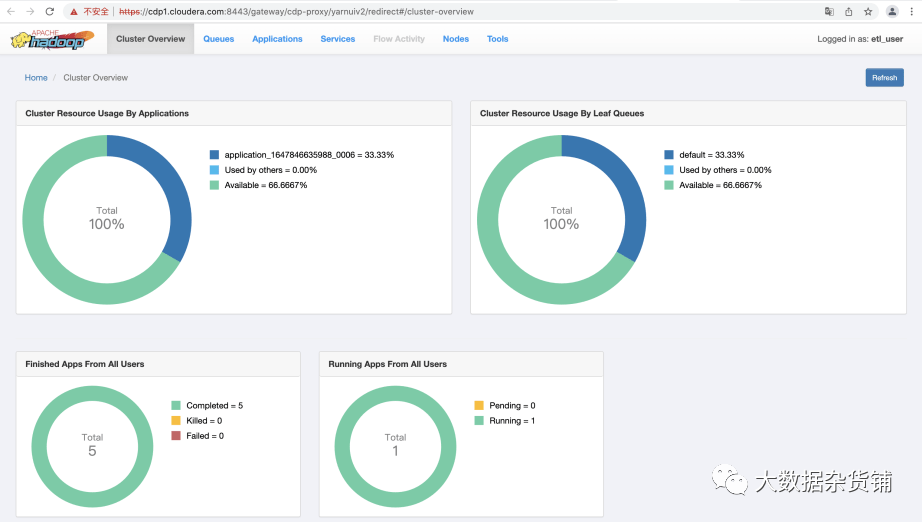
Task: Reload the page with browser refresh icon
Action: [x=50, y=11]
